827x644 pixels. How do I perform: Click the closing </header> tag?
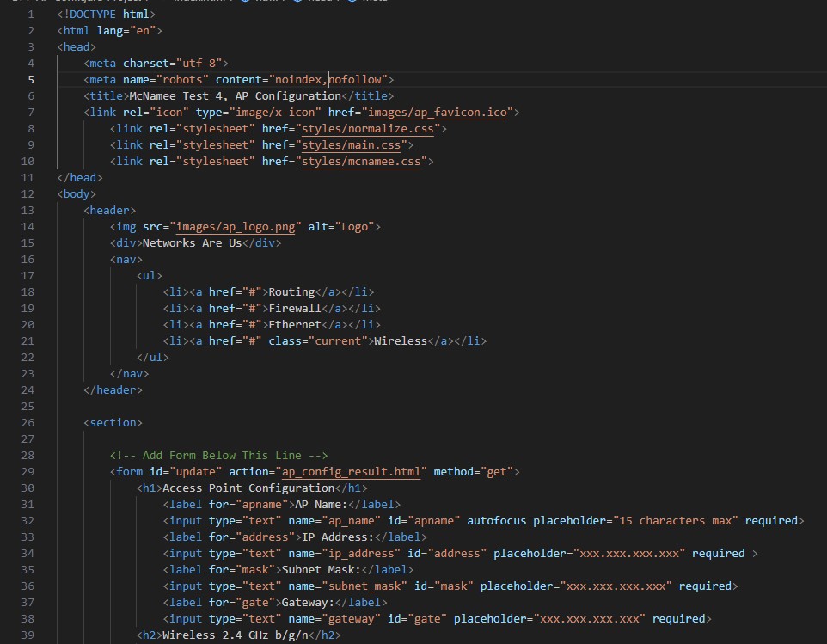tap(113, 389)
